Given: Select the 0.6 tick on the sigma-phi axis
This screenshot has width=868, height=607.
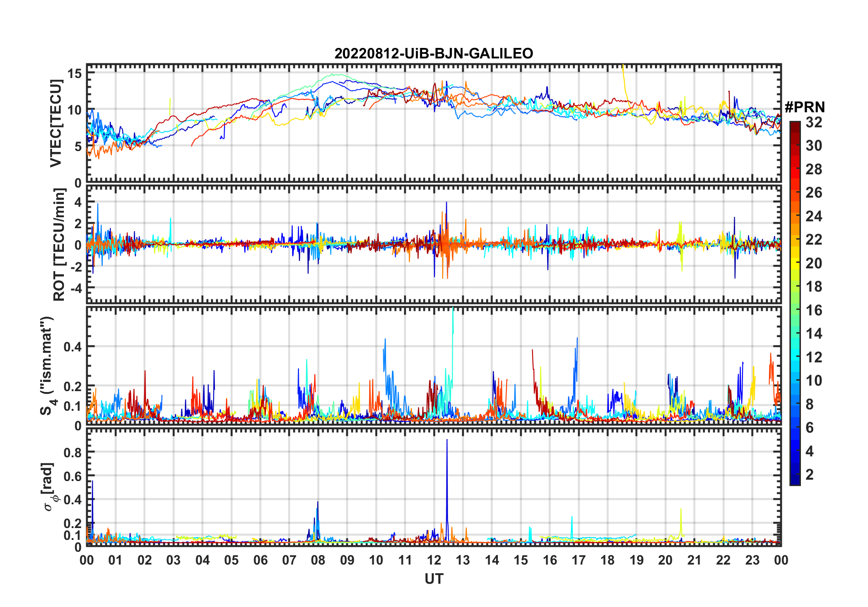Looking at the screenshot, I should click(x=73, y=476).
